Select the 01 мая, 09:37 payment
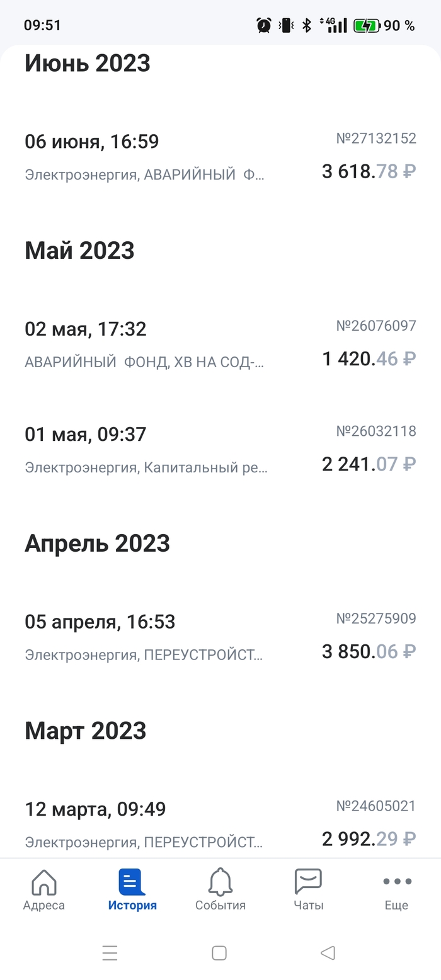 86,434
